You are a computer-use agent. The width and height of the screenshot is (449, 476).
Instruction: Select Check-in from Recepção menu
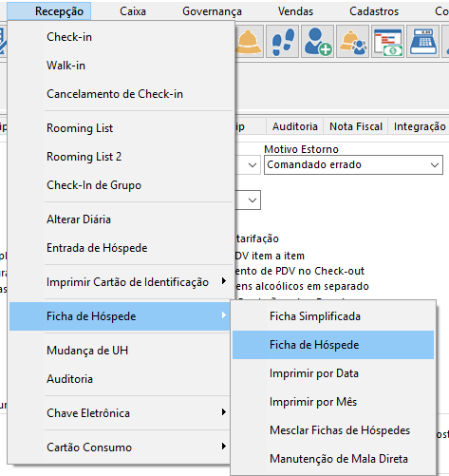click(x=122, y=37)
